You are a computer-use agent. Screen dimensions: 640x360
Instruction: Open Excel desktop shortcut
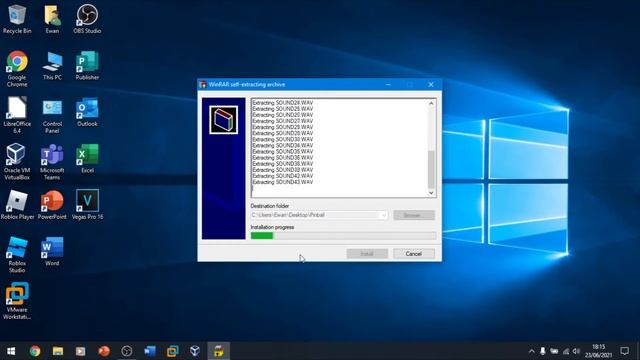[87, 158]
